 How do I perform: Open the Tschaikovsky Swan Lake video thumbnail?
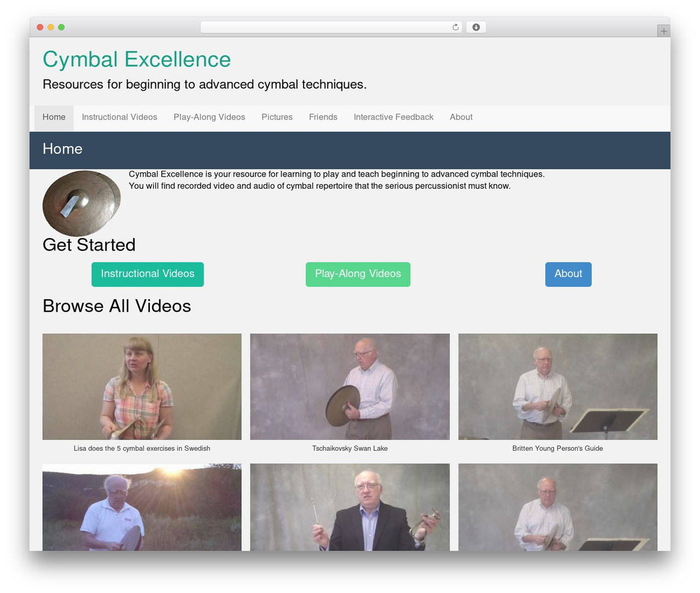(x=350, y=387)
